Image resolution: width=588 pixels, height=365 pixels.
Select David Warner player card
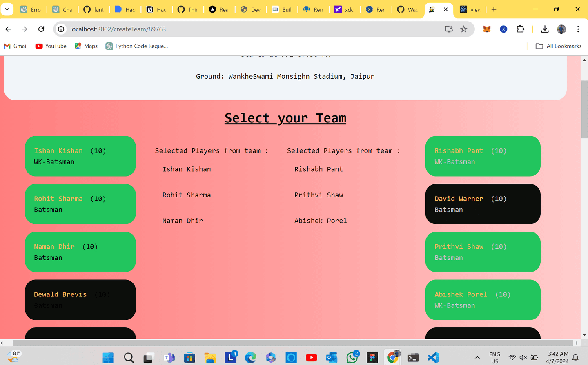pyautogui.click(x=483, y=204)
